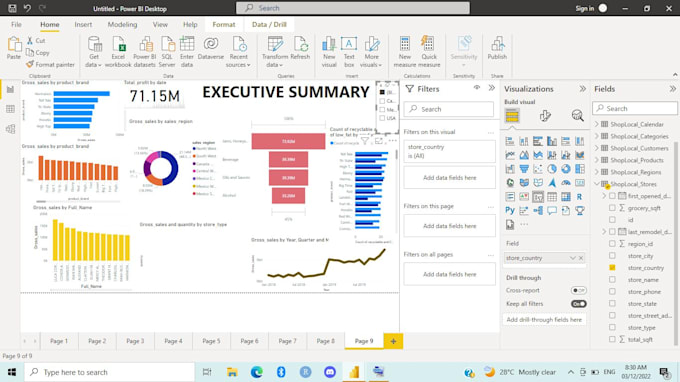Check the store_city field checkbox

click(x=612, y=256)
